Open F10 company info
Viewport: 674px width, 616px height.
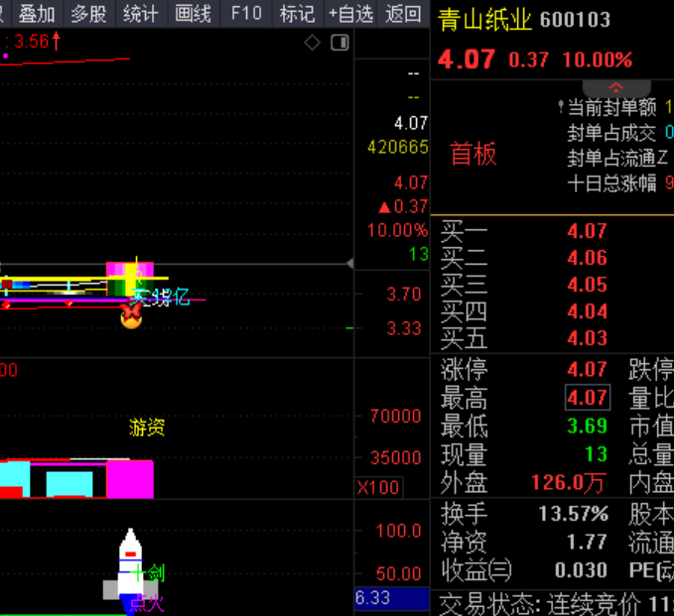click(246, 14)
